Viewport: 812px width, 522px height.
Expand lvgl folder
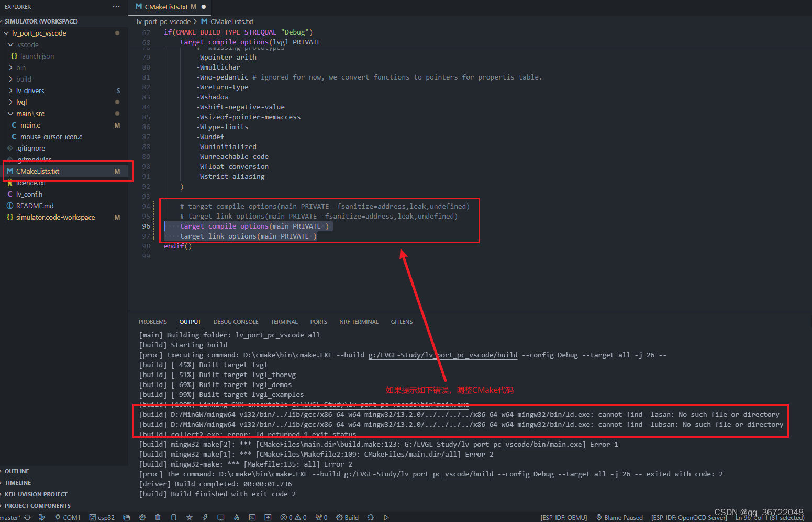[18, 102]
